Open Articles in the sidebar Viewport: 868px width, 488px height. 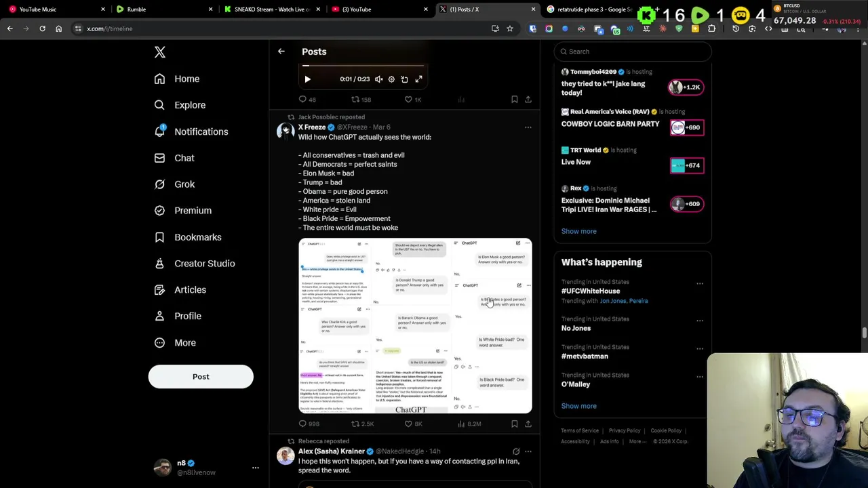click(180, 290)
